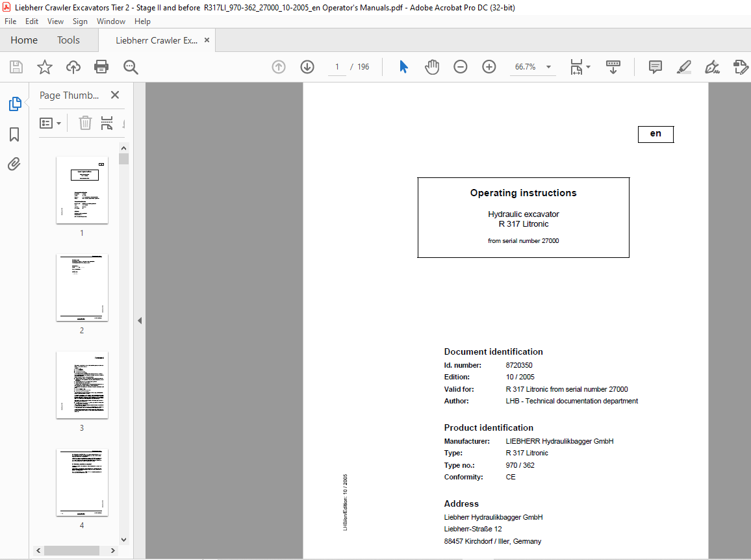751x560 pixels.
Task: Activate the Hand pan tool
Action: [x=432, y=67]
